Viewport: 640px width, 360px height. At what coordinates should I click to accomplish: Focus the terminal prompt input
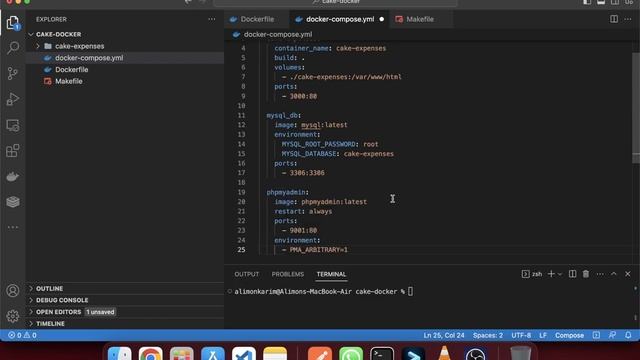pos(410,291)
